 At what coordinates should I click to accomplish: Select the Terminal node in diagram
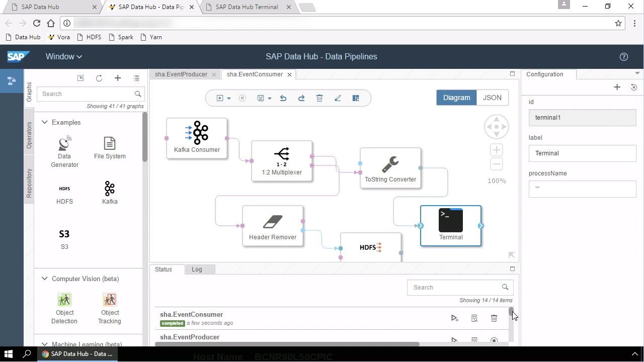tap(451, 226)
